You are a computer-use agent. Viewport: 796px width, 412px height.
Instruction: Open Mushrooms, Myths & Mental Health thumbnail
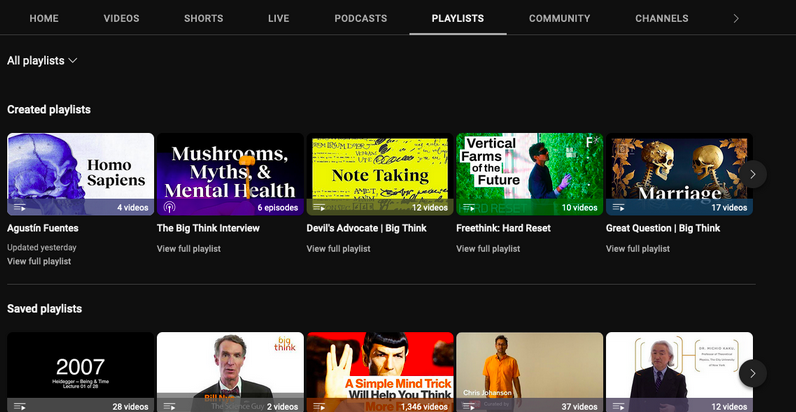(x=230, y=174)
